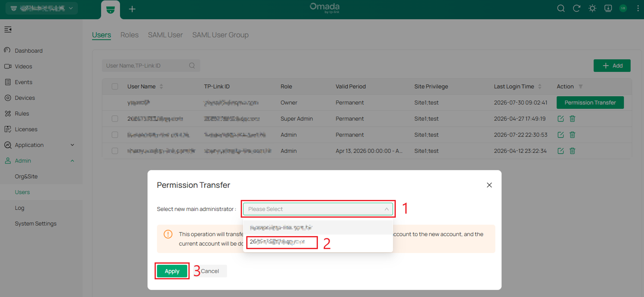This screenshot has height=297, width=644.
Task: Switch to the Roles tab
Action: (129, 35)
